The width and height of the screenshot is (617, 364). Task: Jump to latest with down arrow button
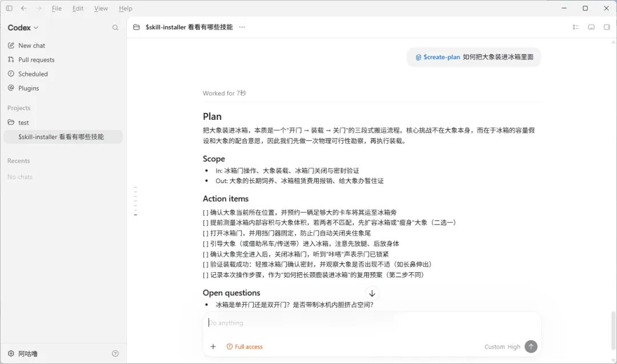click(x=372, y=293)
